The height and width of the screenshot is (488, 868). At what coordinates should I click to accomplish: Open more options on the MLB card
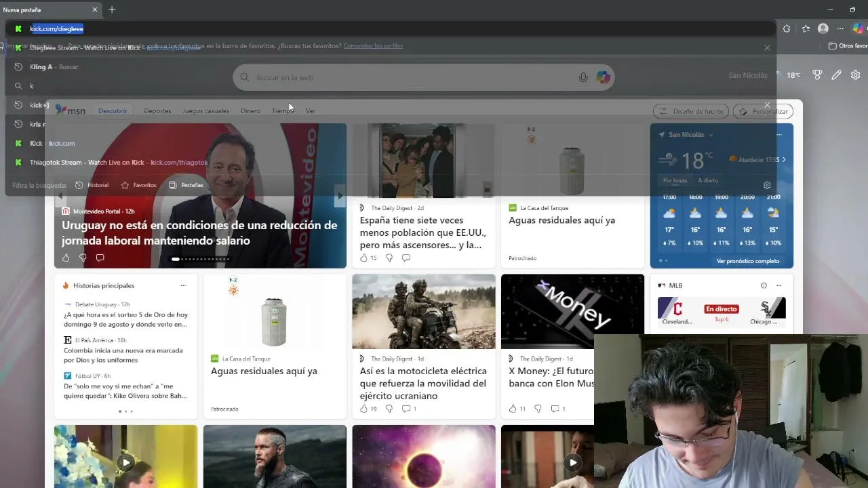pyautogui.click(x=779, y=285)
